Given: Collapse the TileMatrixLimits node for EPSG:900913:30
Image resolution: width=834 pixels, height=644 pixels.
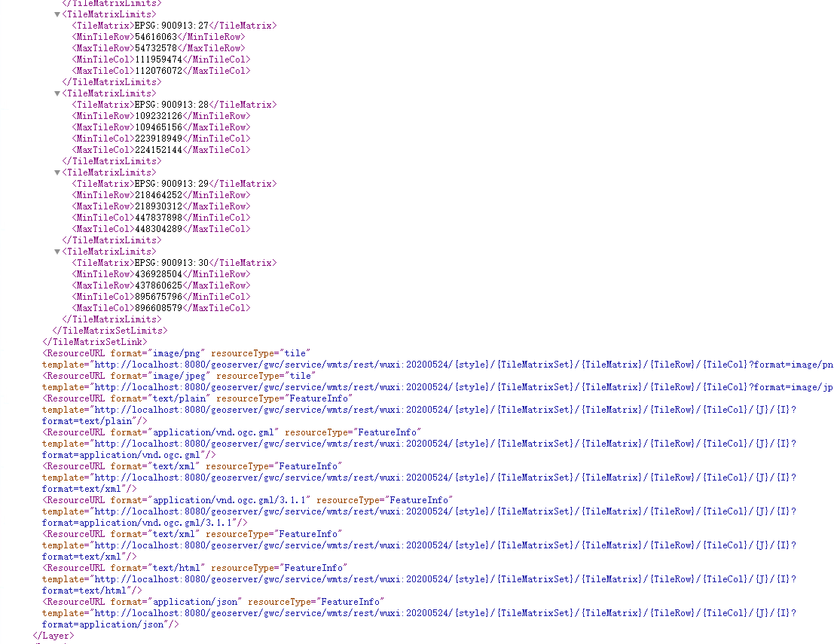Looking at the screenshot, I should click(57, 252).
